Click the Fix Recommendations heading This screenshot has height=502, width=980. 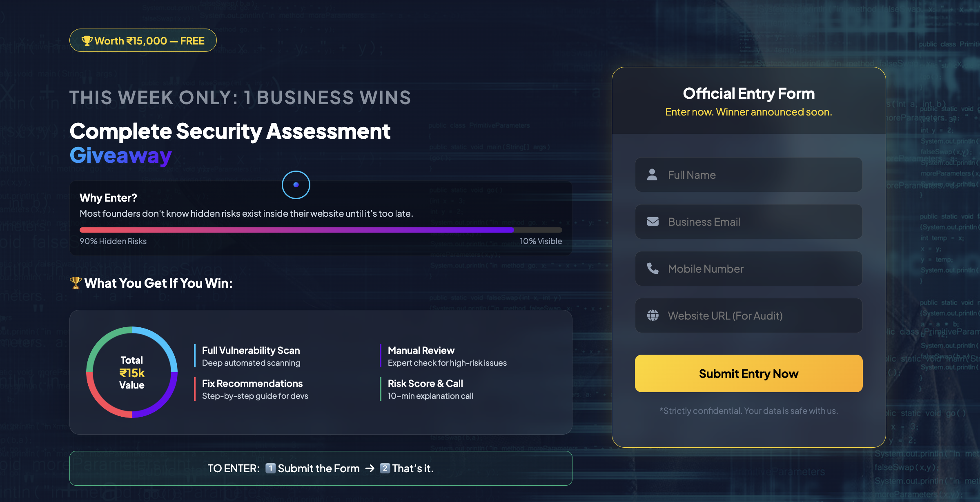[252, 383]
